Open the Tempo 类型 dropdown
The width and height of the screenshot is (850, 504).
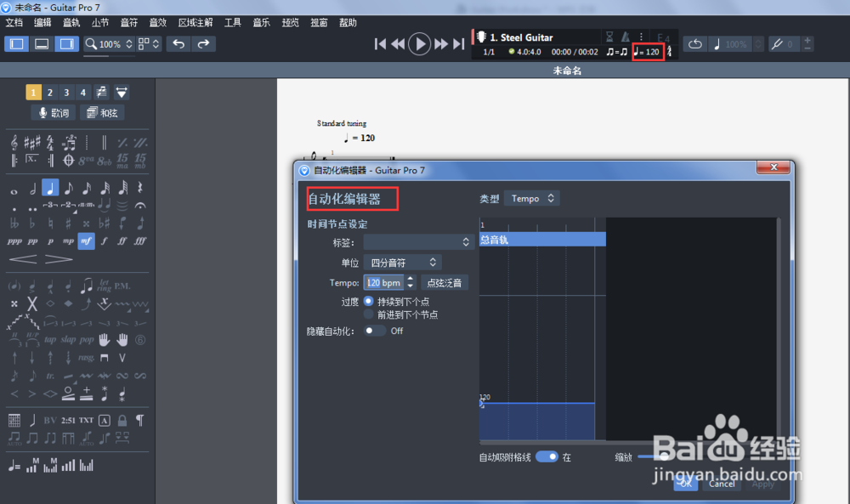[531, 198]
